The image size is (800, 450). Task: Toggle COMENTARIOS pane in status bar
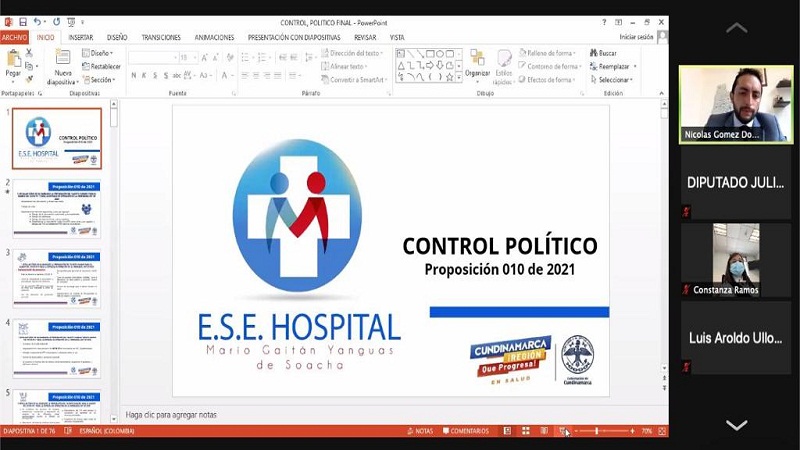click(465, 431)
